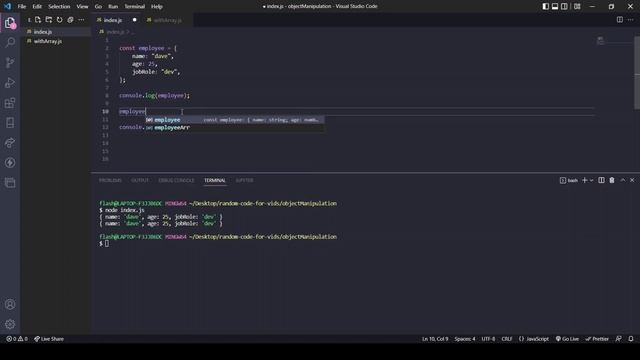Open the File menu

(22, 7)
